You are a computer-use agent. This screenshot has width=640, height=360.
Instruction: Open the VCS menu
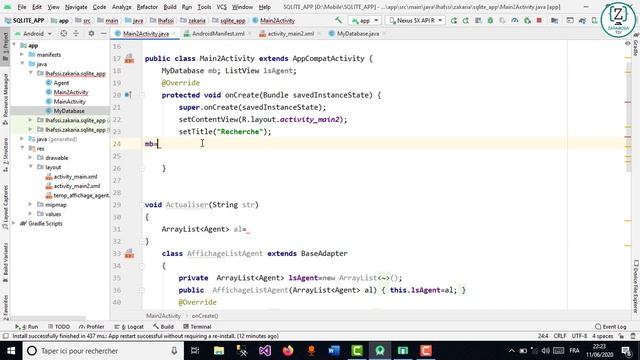(221, 7)
